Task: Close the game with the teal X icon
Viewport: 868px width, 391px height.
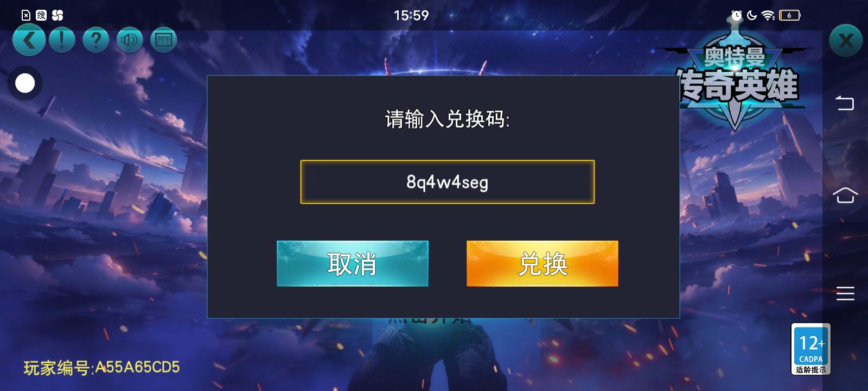Action: click(846, 41)
